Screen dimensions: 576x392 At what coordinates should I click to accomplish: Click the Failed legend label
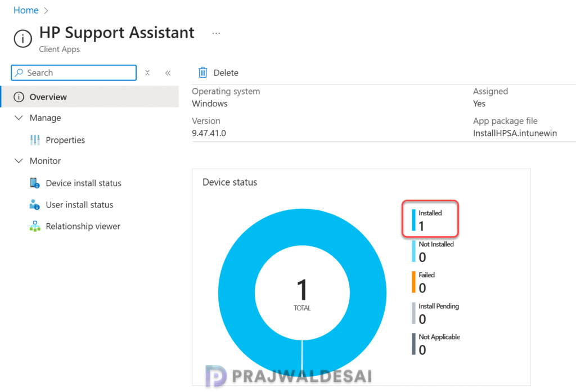point(426,275)
